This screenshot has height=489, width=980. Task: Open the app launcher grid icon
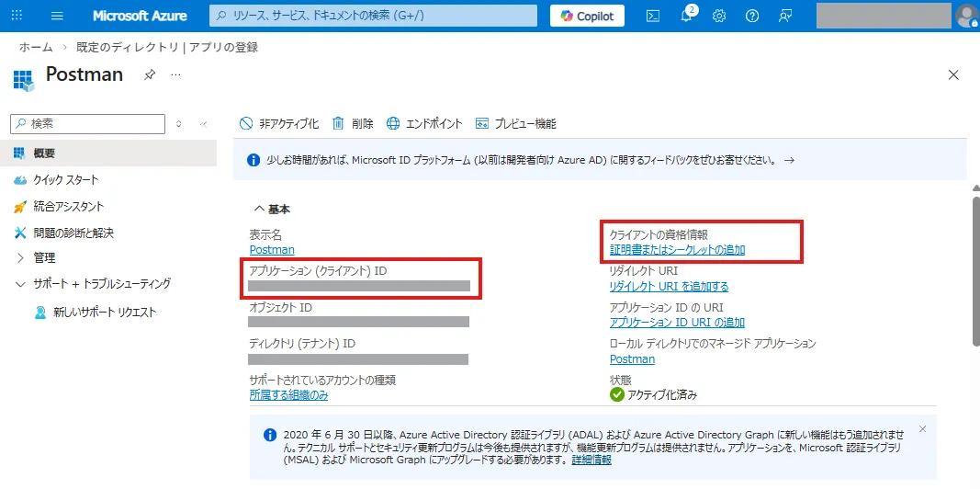coord(17,16)
